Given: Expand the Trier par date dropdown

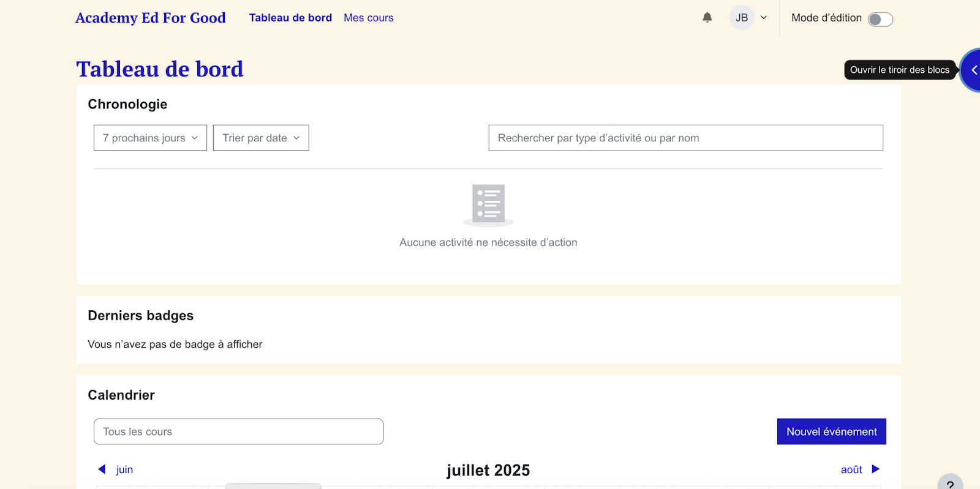Looking at the screenshot, I should (x=261, y=138).
